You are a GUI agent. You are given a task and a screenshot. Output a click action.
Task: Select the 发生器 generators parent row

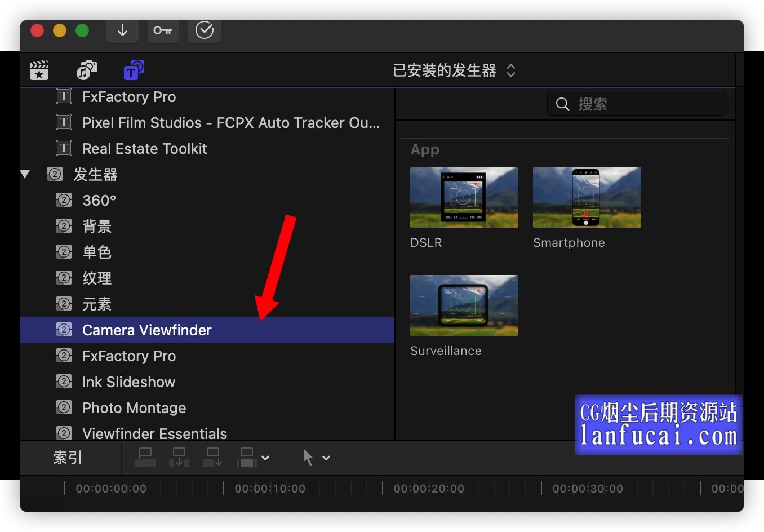207,175
